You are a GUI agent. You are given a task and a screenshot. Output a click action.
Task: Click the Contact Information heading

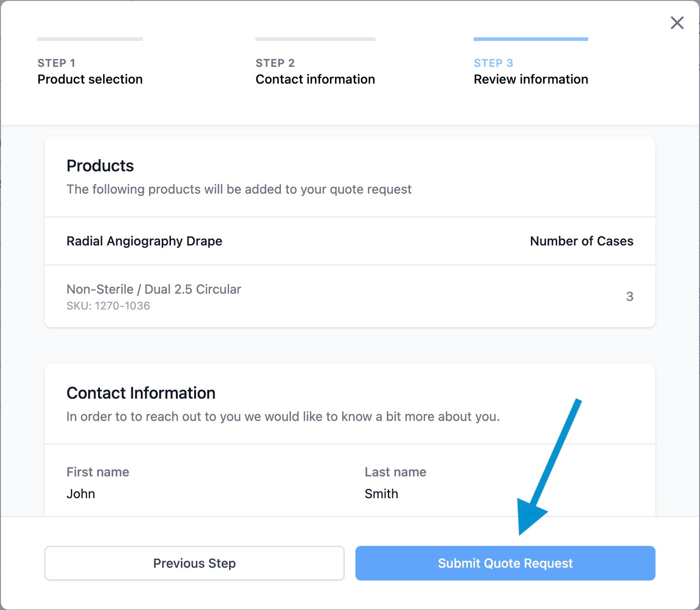[140, 393]
